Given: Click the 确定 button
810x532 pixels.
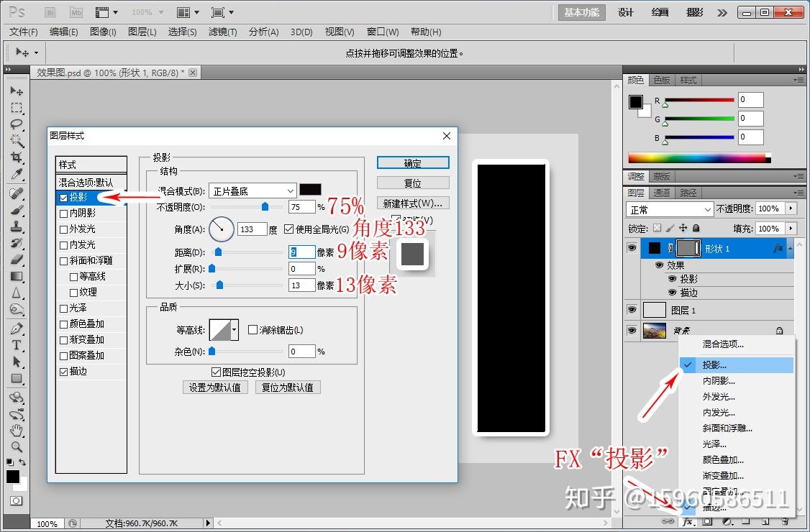Looking at the screenshot, I should pos(412,162).
